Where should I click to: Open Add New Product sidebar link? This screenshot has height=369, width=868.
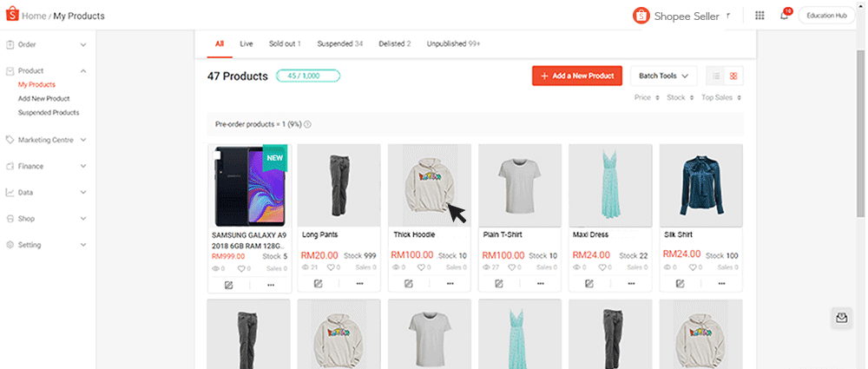click(43, 99)
